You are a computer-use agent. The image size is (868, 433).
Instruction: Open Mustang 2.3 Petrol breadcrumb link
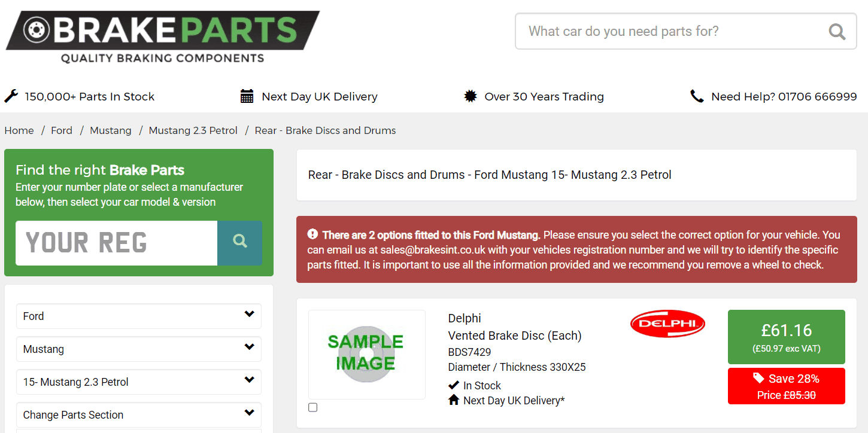(x=193, y=130)
